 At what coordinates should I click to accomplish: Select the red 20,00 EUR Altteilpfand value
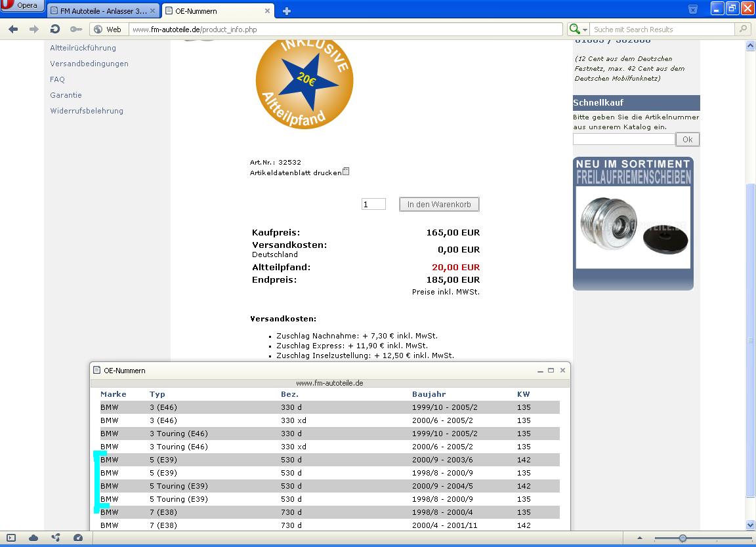(455, 268)
